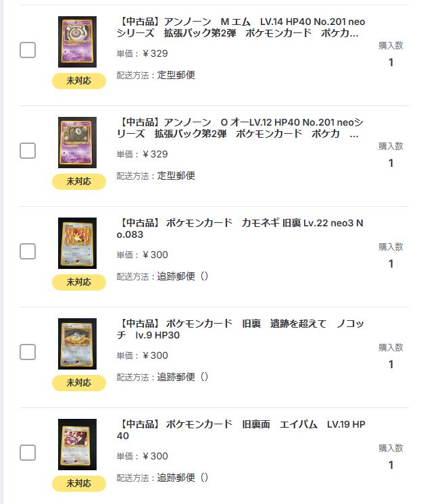Image resolution: width=425 pixels, height=504 pixels.
Task: Open the アンノーン M card thumbnail
Action: [x=77, y=42]
